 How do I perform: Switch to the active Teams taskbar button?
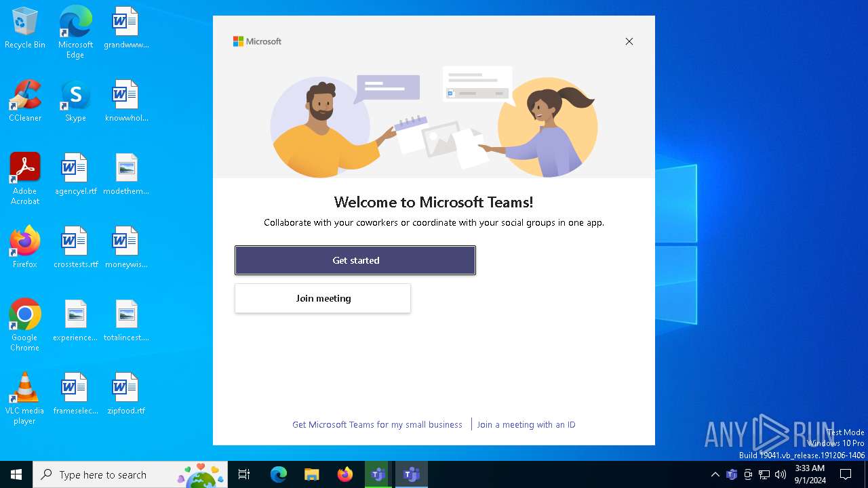click(412, 474)
